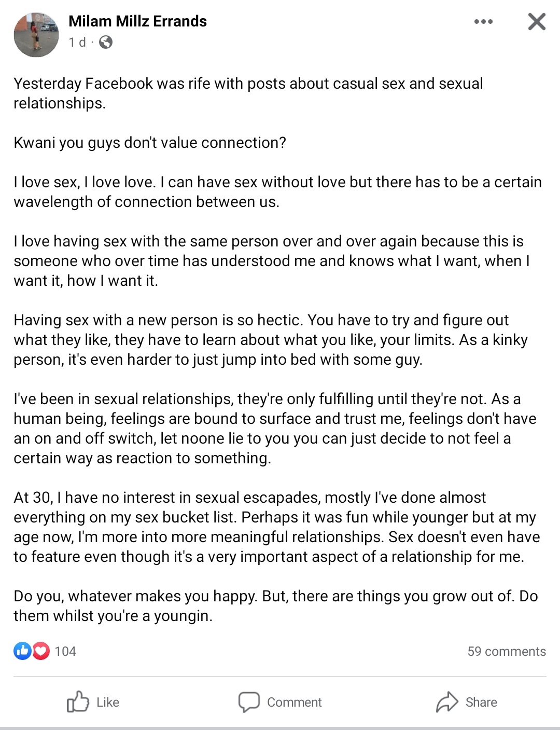This screenshot has width=560, height=730.
Task: Open the post's three-dot options menu
Action: pos(483,22)
